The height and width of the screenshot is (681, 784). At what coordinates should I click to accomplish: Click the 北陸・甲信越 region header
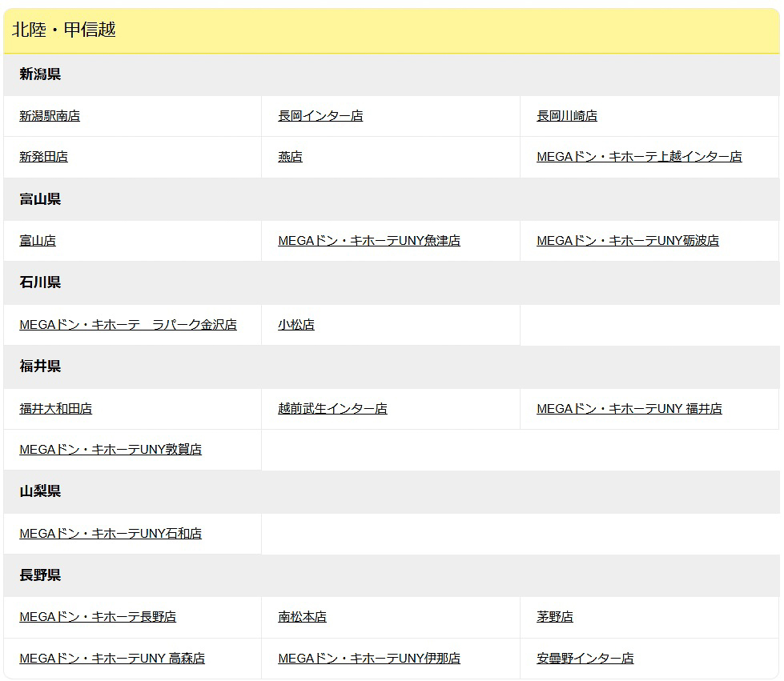click(392, 30)
